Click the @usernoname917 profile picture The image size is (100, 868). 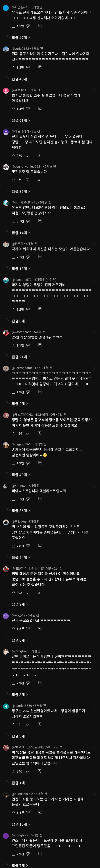pyautogui.click(x=6, y=369)
